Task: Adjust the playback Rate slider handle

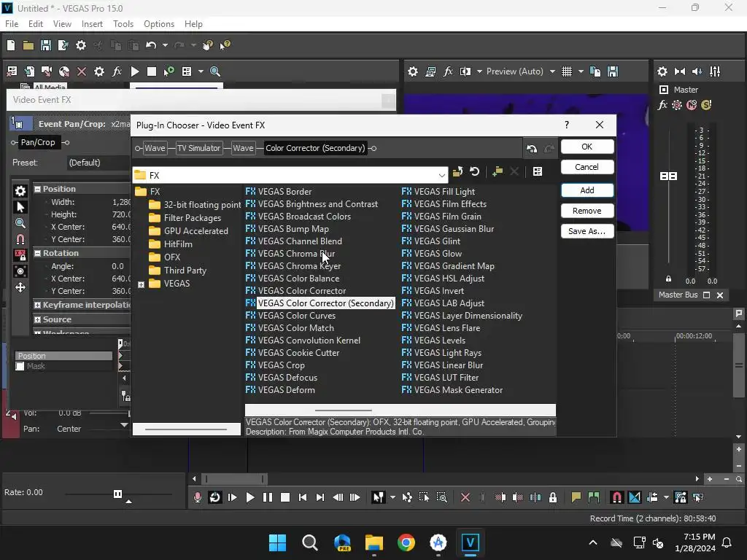Action: (x=117, y=494)
